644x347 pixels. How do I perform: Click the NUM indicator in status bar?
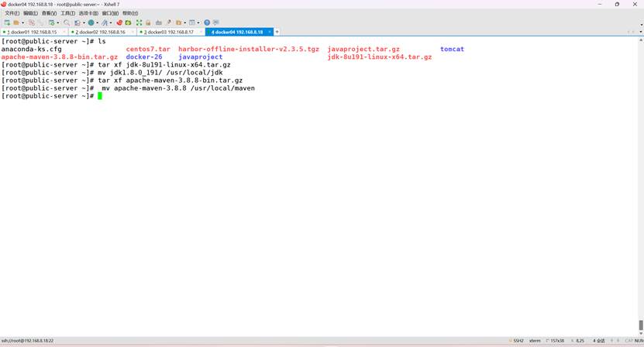(639, 341)
